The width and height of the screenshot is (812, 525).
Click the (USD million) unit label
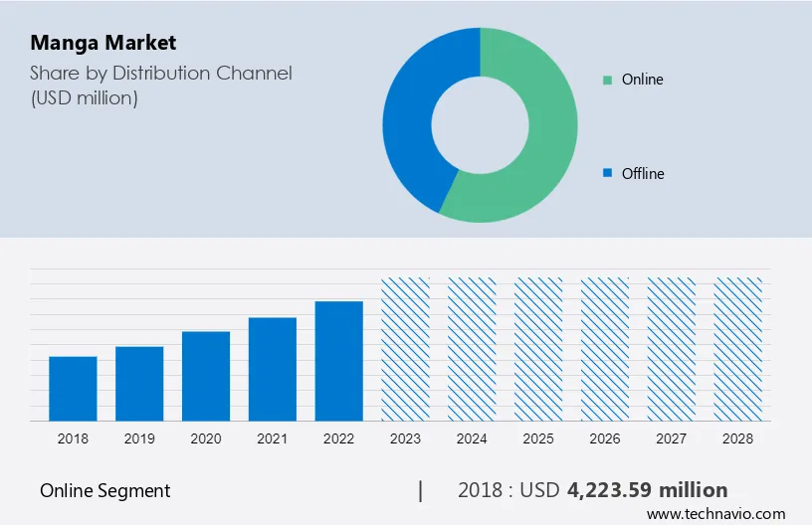coord(85,97)
